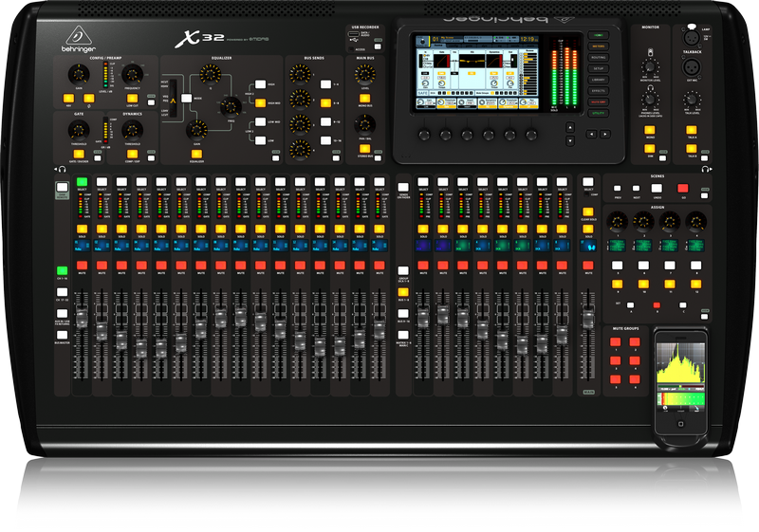Open the Effects screen
759x532 pixels.
[599, 91]
